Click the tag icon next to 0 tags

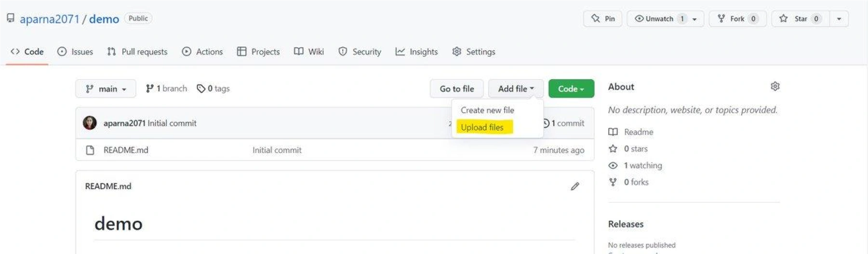[x=201, y=89]
